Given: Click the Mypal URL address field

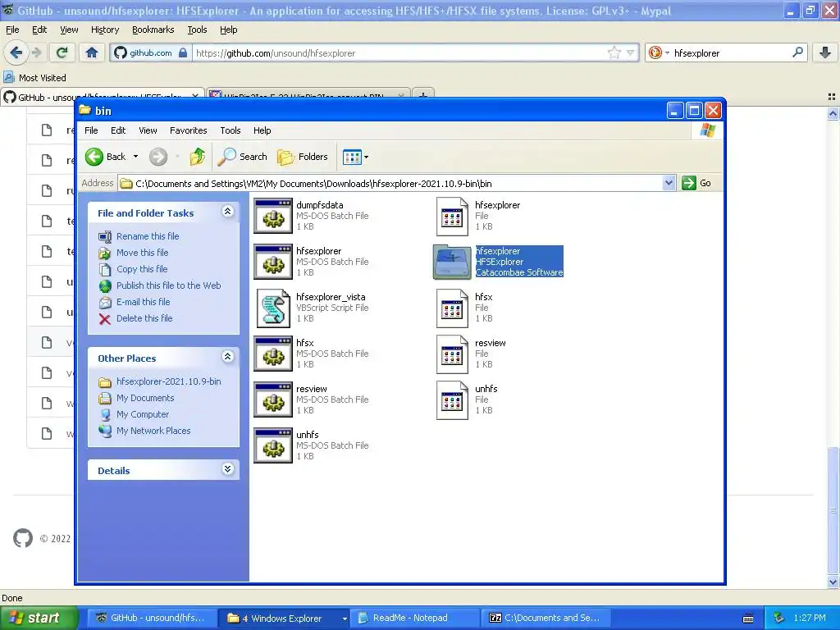Looking at the screenshot, I should point(399,53).
